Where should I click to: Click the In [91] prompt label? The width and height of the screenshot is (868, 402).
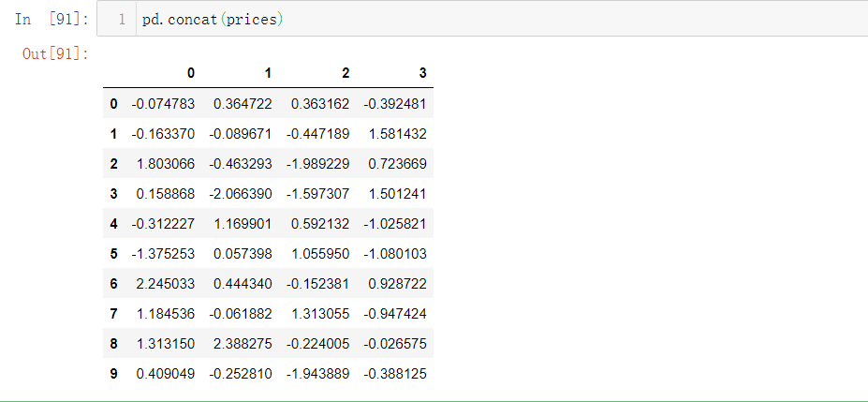[51, 20]
